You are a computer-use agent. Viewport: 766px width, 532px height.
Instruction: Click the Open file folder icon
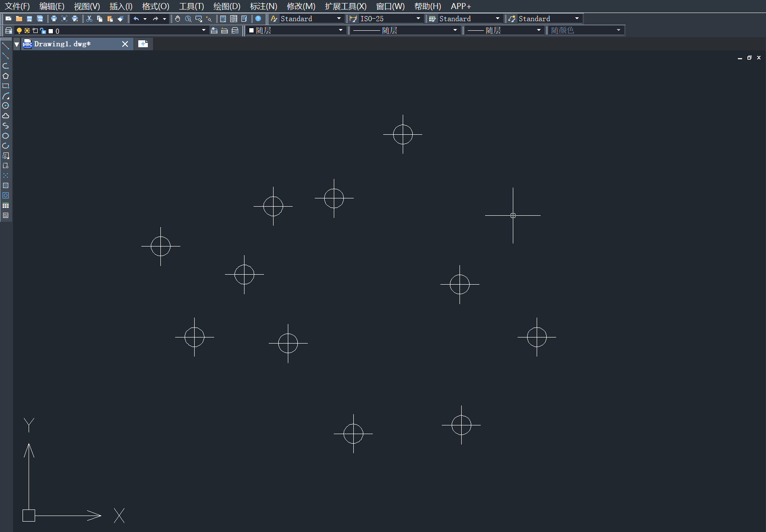tap(19, 19)
